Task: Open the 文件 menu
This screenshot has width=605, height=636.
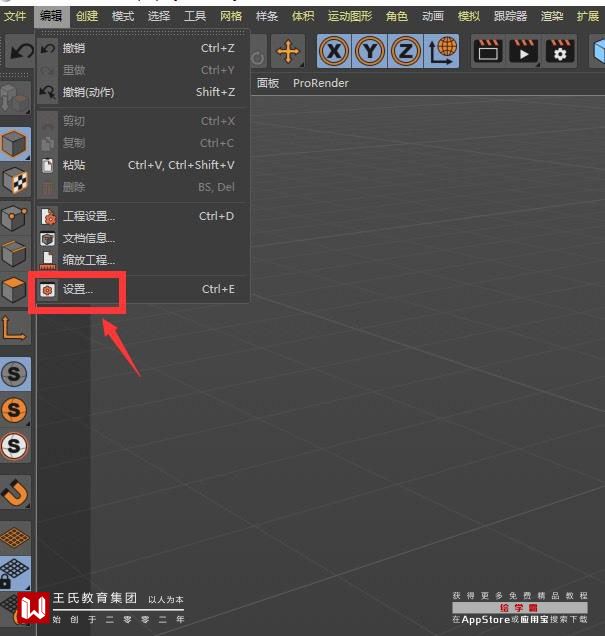Action: tap(15, 16)
